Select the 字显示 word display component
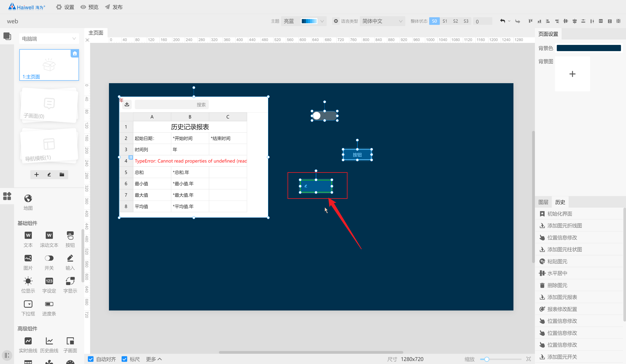The image size is (626, 364). click(70, 285)
